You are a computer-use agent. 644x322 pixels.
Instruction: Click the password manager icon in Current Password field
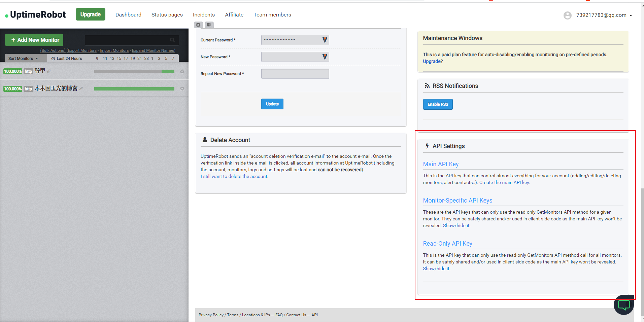click(x=325, y=40)
